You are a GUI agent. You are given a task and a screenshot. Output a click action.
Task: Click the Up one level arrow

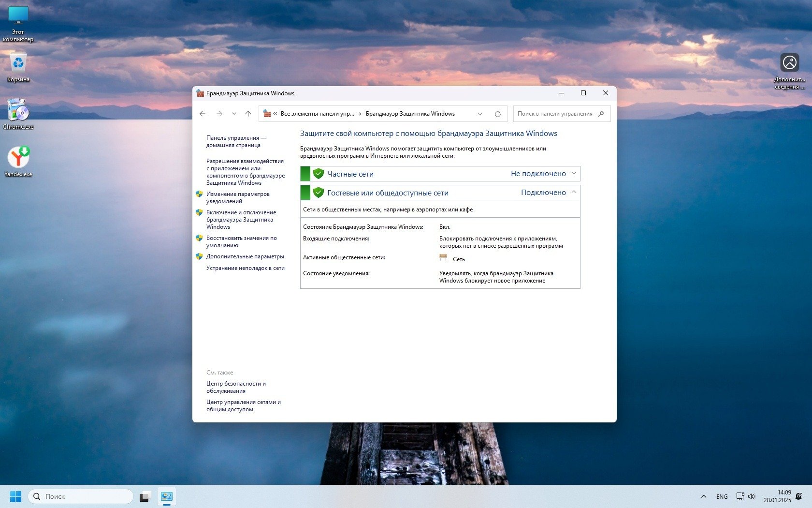[248, 114]
